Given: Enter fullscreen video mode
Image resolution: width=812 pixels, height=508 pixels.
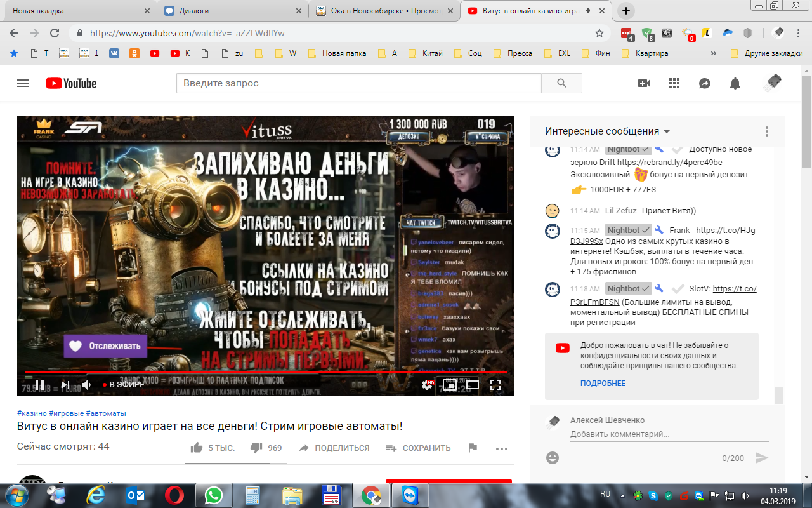Looking at the screenshot, I should (x=496, y=384).
